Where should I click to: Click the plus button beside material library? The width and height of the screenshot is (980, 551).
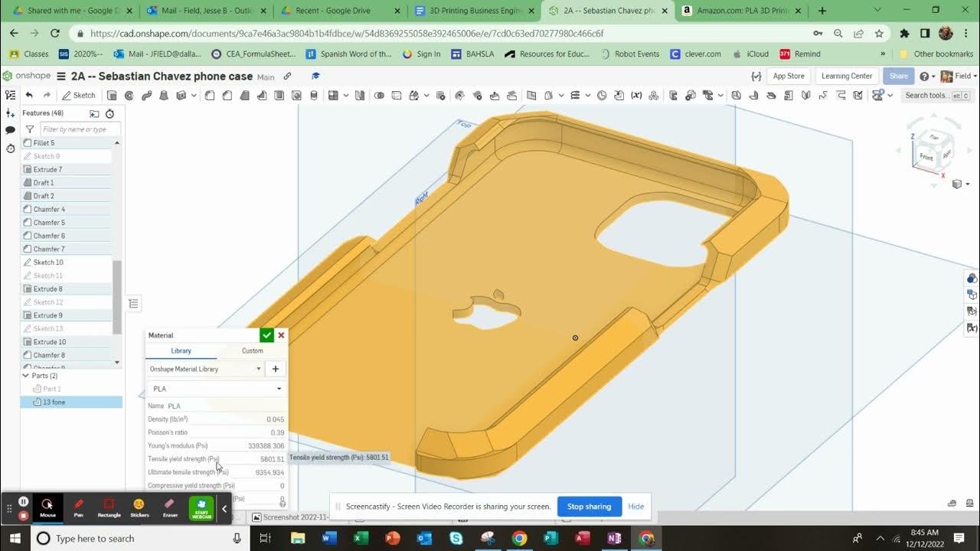276,369
